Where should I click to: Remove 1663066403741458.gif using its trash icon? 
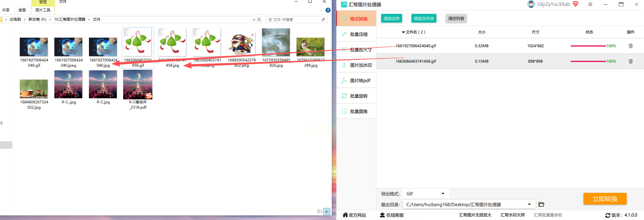click(x=631, y=61)
